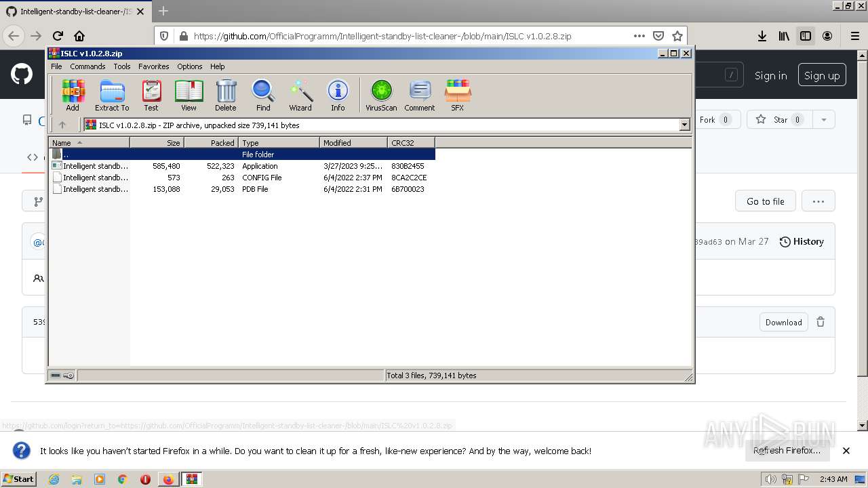Image resolution: width=868 pixels, height=488 pixels.
Task: Click the SFX toolbar icon
Action: [458, 95]
